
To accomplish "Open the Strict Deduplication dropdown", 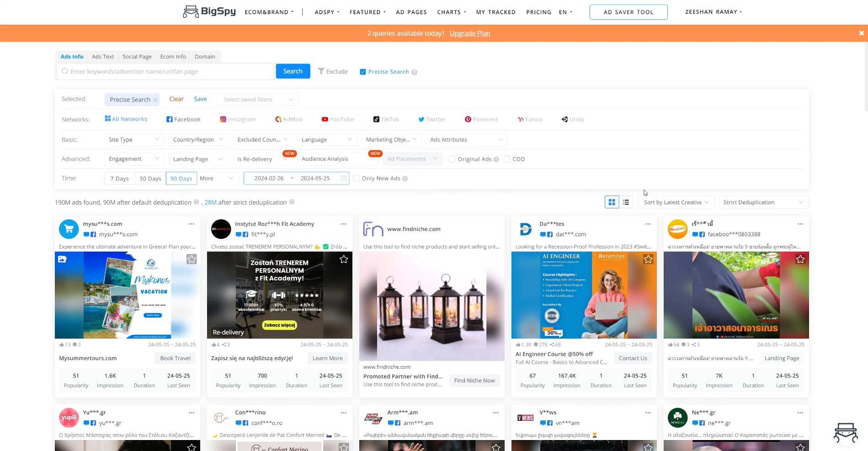I will [762, 202].
